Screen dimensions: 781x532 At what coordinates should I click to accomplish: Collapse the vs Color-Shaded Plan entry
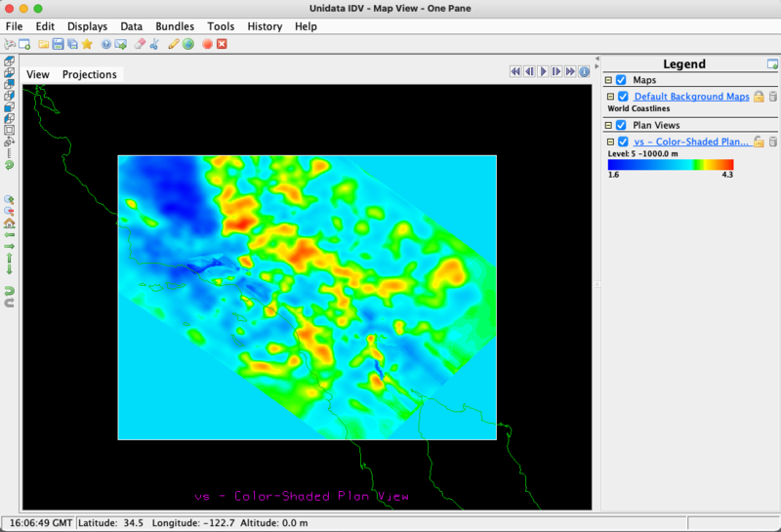pos(610,142)
